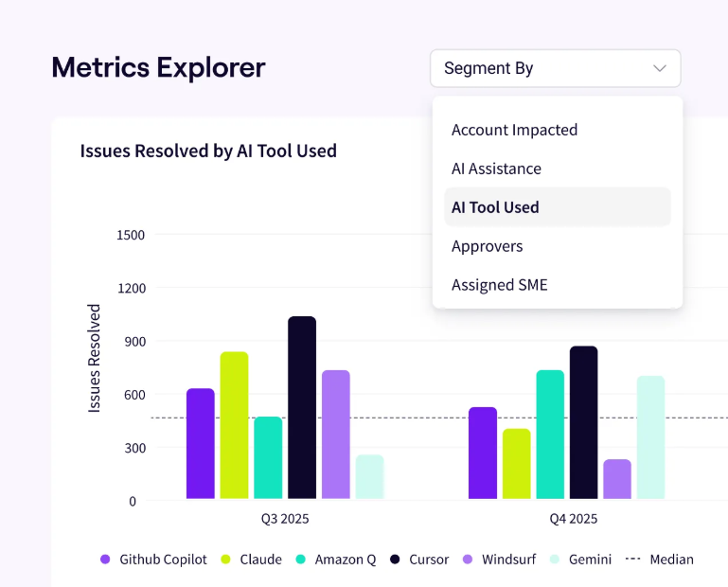
Task: Toggle Github Copilot legend dot
Action: pyautogui.click(x=105, y=560)
